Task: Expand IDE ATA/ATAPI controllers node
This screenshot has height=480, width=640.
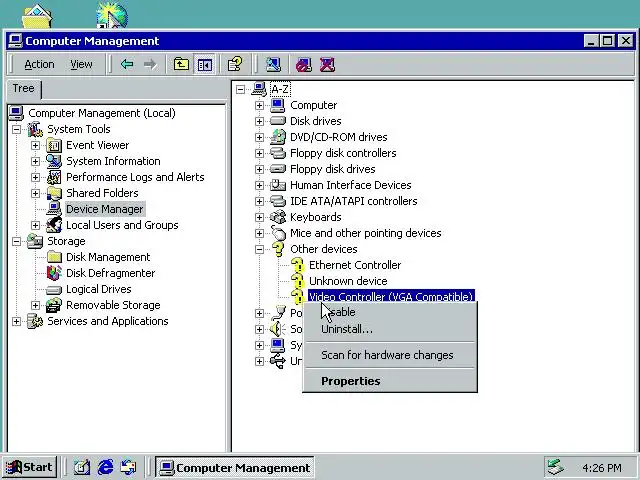Action: point(259,201)
